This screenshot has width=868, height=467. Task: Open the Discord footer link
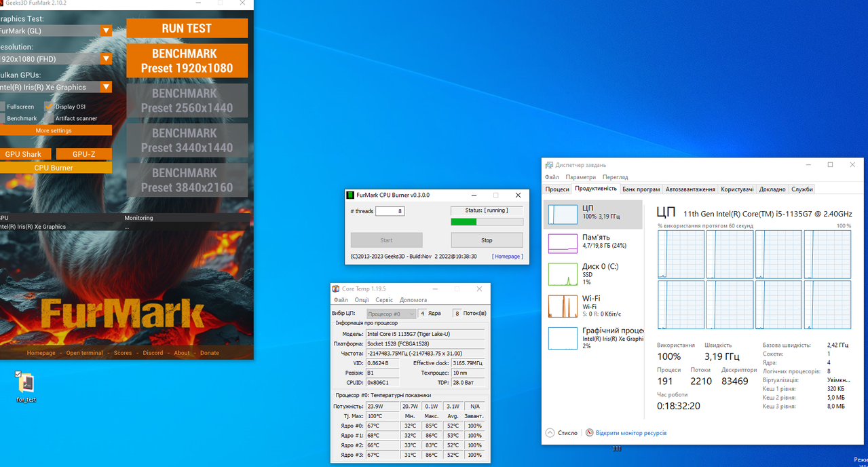(x=153, y=353)
